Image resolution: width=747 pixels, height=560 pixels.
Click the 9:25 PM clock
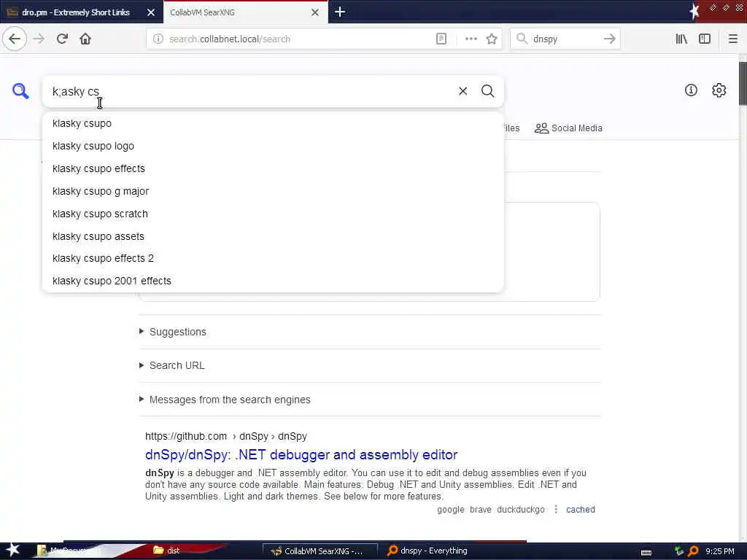pos(720,551)
